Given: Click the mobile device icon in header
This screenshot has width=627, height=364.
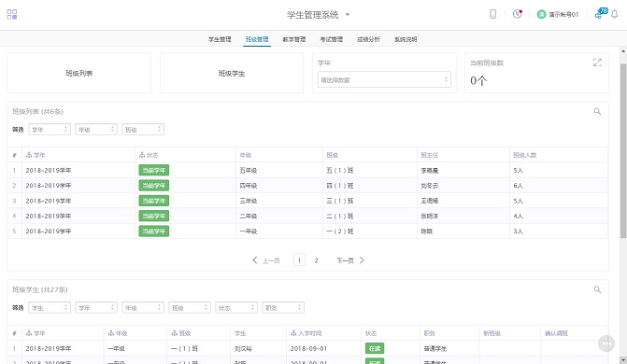Looking at the screenshot, I should click(x=492, y=14).
